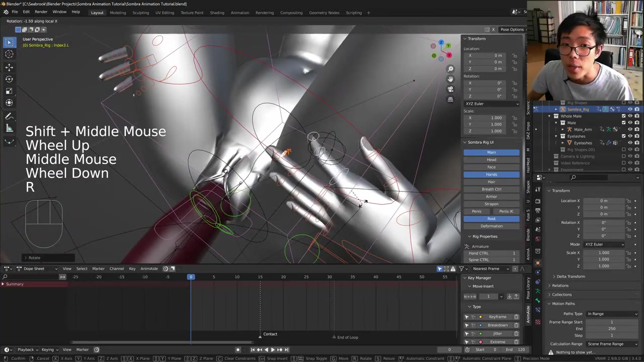Viewport: 644px width, 362px height.
Task: Open the Nearest Frame snapping dropdown
Action: tap(489, 268)
